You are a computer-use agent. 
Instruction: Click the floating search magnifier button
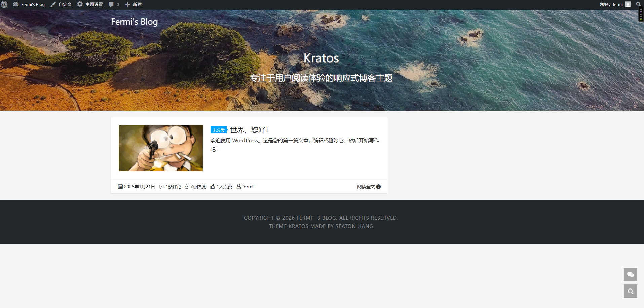coord(630,291)
